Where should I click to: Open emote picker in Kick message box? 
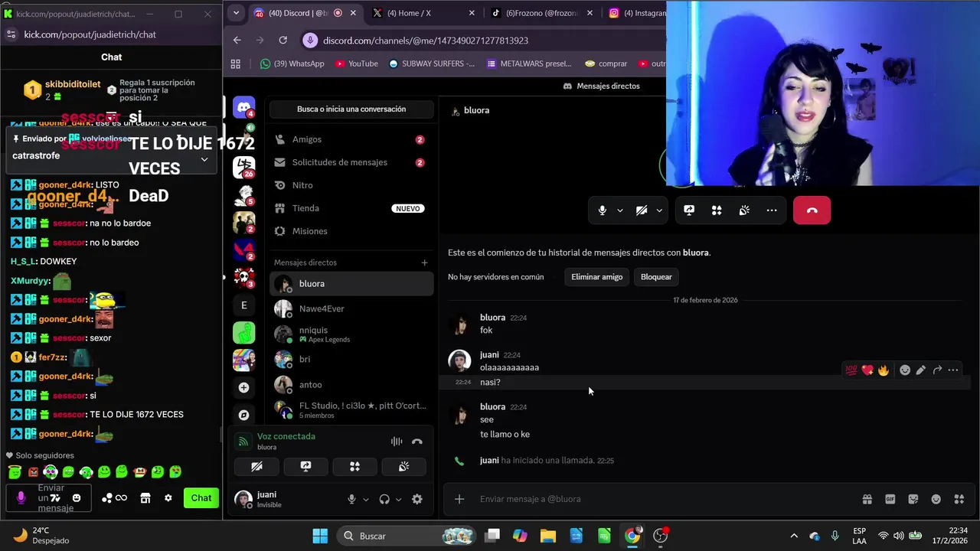click(77, 498)
